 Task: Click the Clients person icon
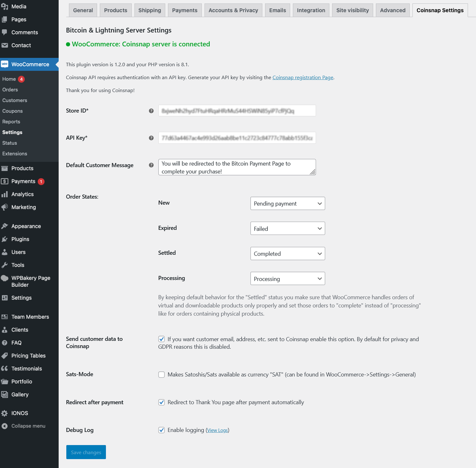5,330
